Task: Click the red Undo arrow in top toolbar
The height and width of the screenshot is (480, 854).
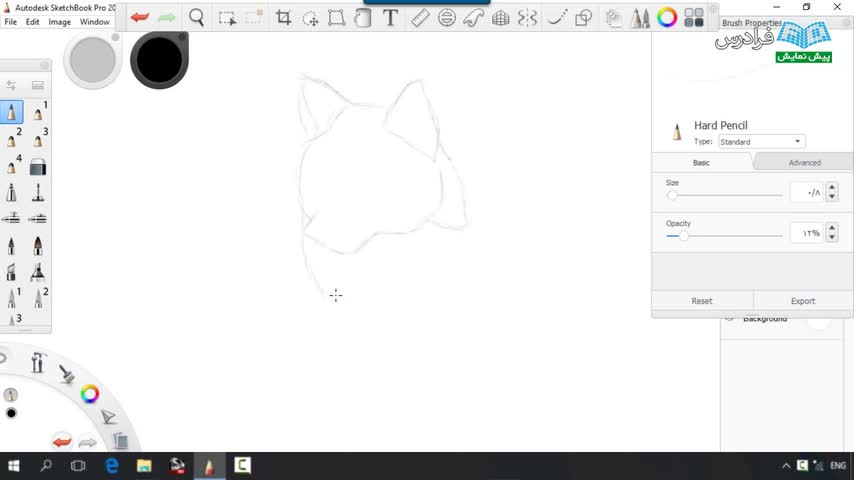Action: [x=140, y=17]
